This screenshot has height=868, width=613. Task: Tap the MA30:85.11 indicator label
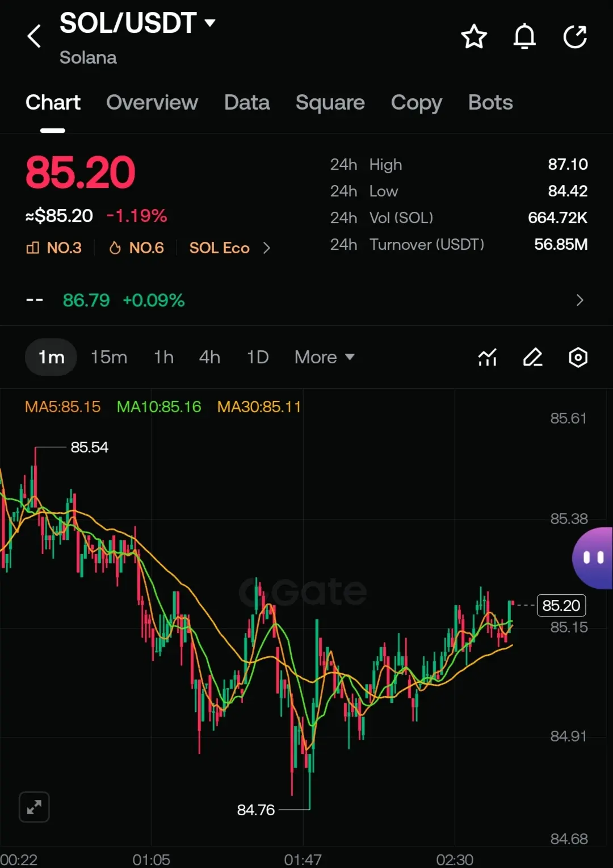coord(259,406)
